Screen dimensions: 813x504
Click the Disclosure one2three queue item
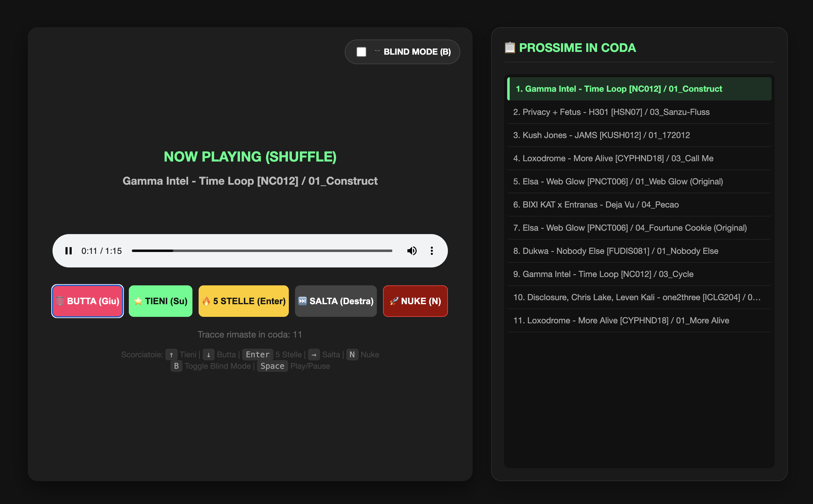tap(639, 297)
